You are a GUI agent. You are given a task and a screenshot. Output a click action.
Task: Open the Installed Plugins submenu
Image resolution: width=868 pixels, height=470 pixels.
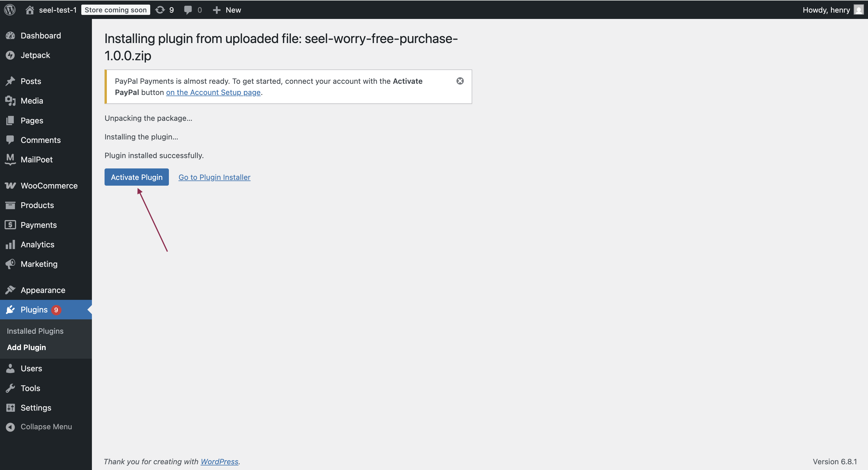click(x=35, y=331)
